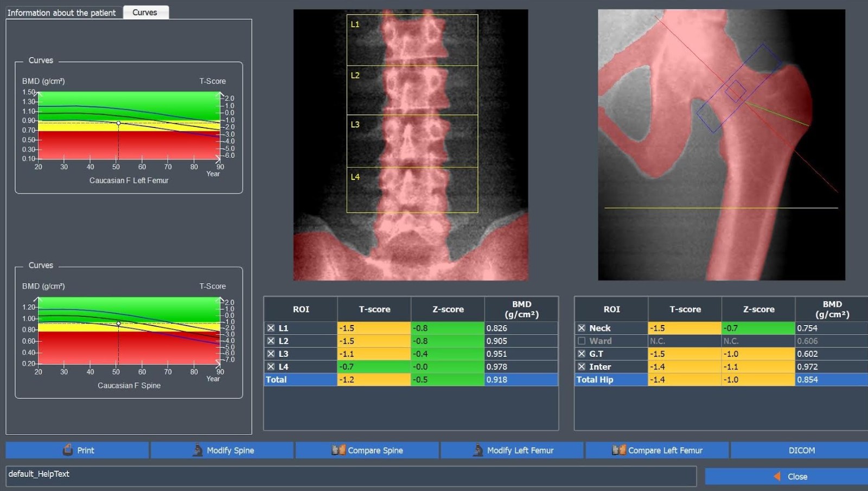Click femur table BMD column header
This screenshot has width=868, height=491.
832,309
